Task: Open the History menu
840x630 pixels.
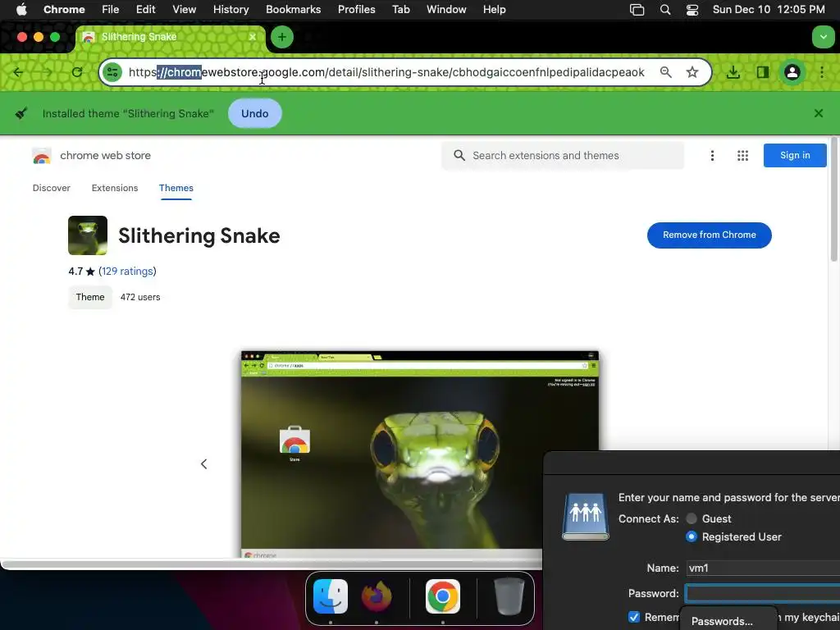Action: click(231, 10)
